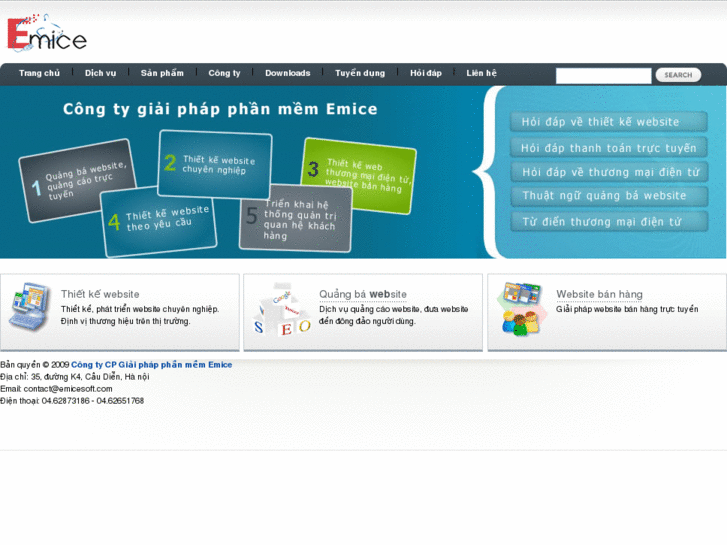Screen dimensions: 727x545
Task: Click the people icon for Website bán hàng
Action: coord(522,308)
